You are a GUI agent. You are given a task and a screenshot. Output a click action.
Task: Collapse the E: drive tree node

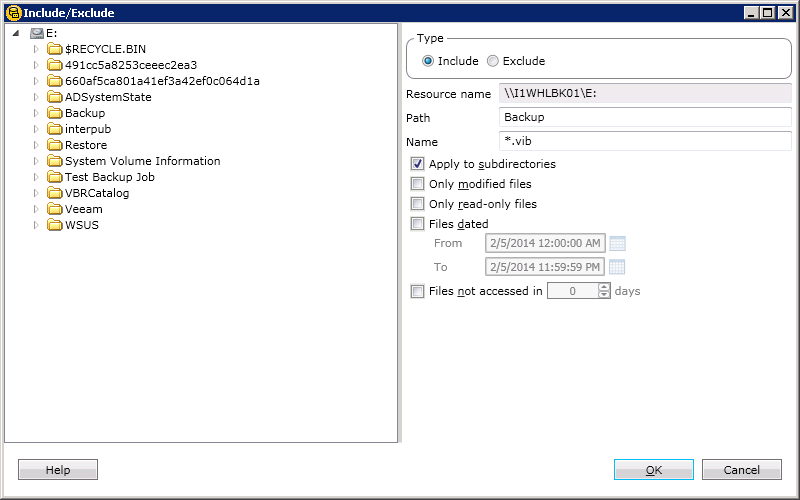pos(16,34)
